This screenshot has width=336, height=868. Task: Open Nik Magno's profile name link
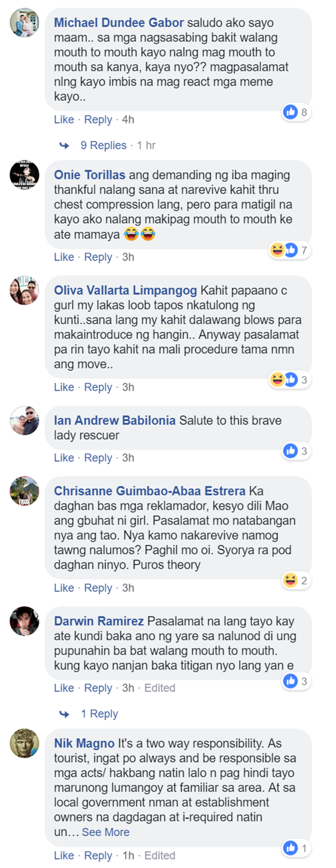[84, 744]
